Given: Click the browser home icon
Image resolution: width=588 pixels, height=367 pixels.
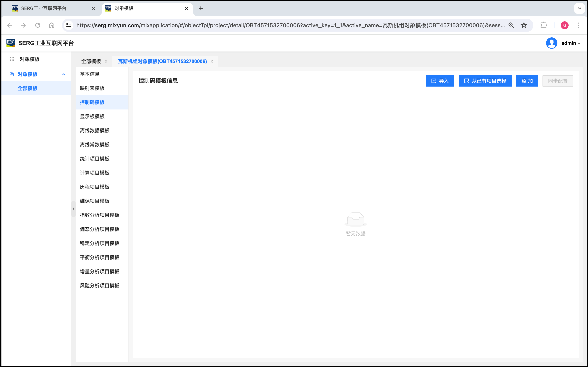Looking at the screenshot, I should 52,25.
